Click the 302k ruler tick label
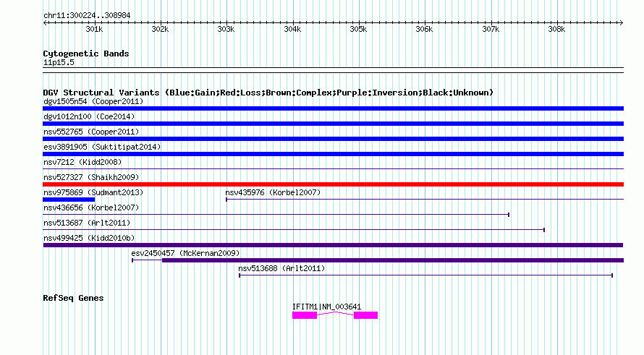 click(160, 30)
